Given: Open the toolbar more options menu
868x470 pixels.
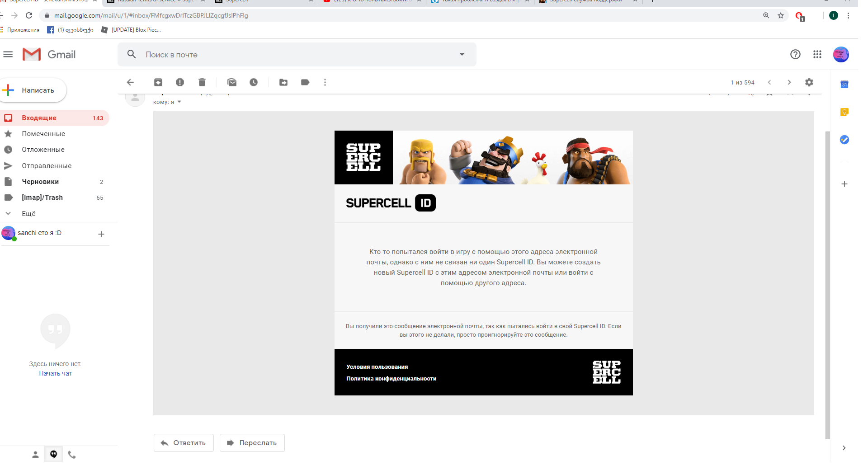Looking at the screenshot, I should point(325,82).
